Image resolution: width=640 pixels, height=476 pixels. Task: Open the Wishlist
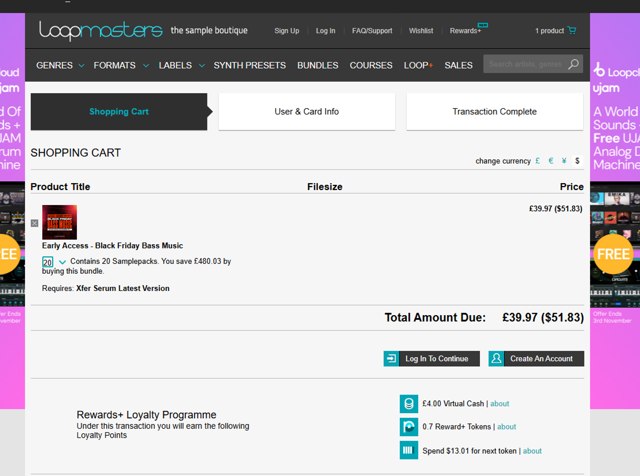421,31
